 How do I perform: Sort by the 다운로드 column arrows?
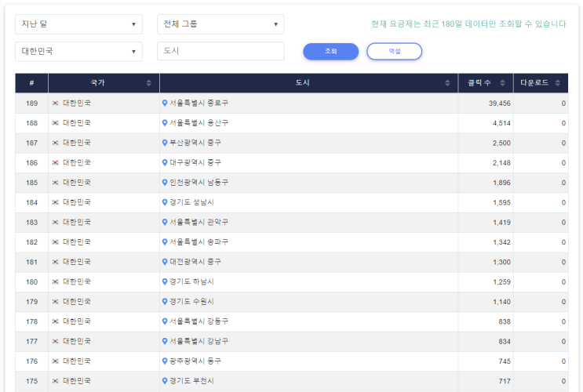pos(557,83)
